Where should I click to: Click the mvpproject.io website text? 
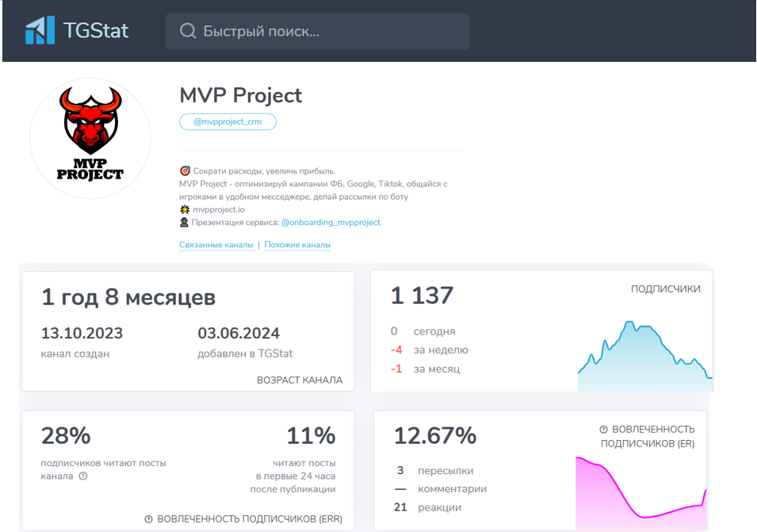(219, 209)
